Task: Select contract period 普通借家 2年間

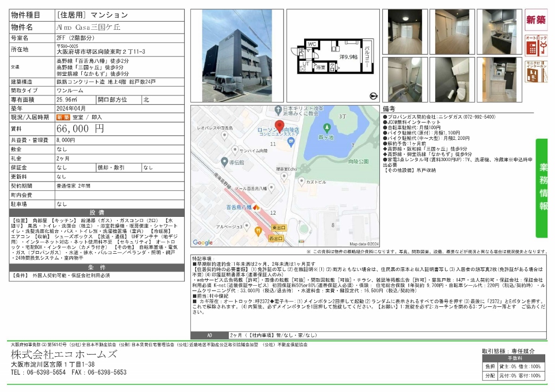Action: [73, 186]
